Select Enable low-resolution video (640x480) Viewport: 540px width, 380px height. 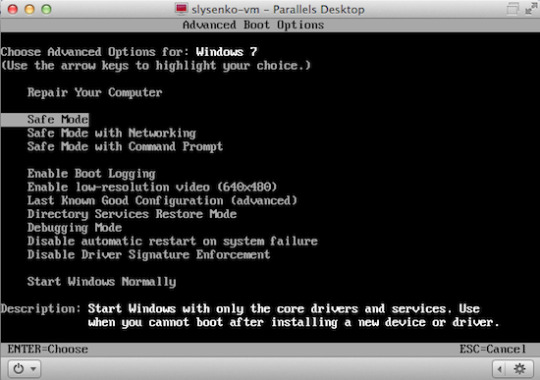click(x=152, y=187)
